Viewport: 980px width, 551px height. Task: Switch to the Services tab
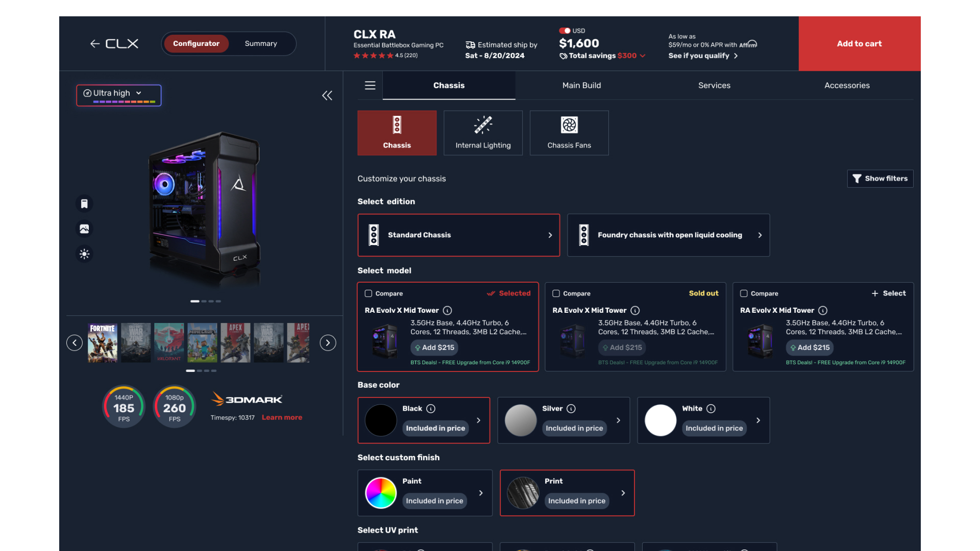(x=714, y=85)
